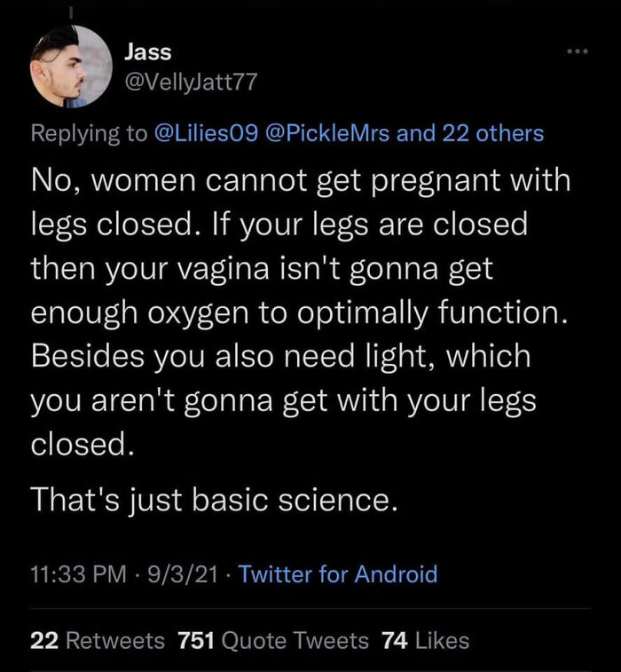Click the 9/3/21 date
The image size is (621, 672).
[183, 574]
